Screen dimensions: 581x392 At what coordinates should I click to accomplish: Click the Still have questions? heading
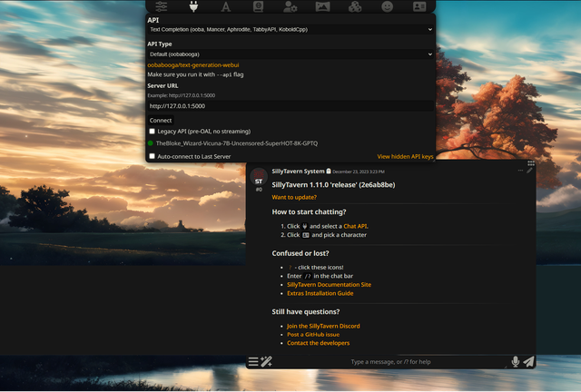click(306, 312)
